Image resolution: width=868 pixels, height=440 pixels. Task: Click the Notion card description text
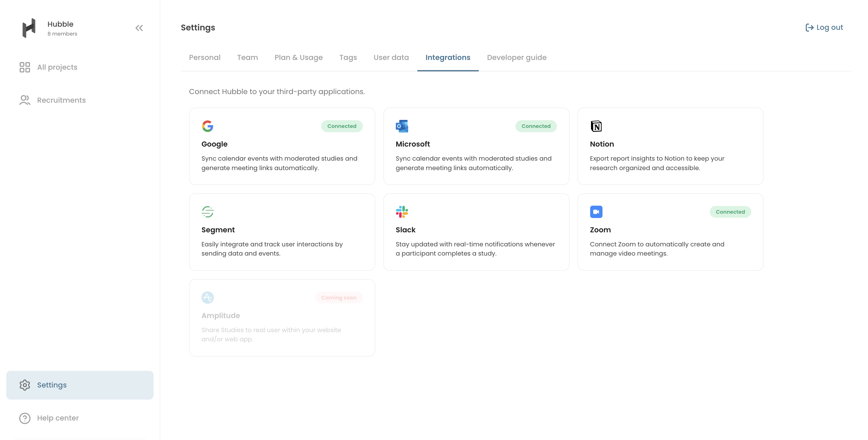tap(657, 163)
